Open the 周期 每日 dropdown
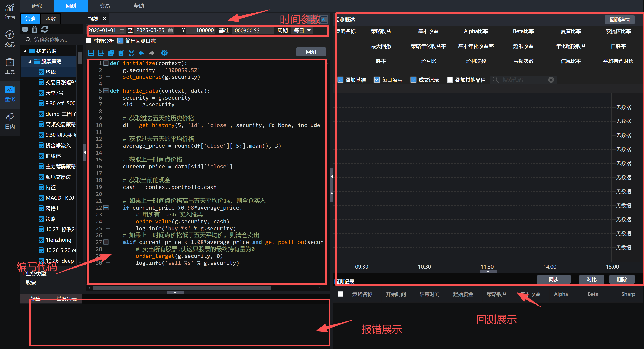Image resolution: width=644 pixels, height=349 pixels. pyautogui.click(x=302, y=30)
